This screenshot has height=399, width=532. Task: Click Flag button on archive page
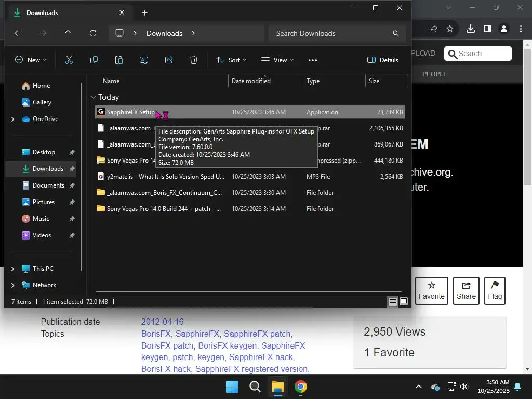(x=495, y=291)
